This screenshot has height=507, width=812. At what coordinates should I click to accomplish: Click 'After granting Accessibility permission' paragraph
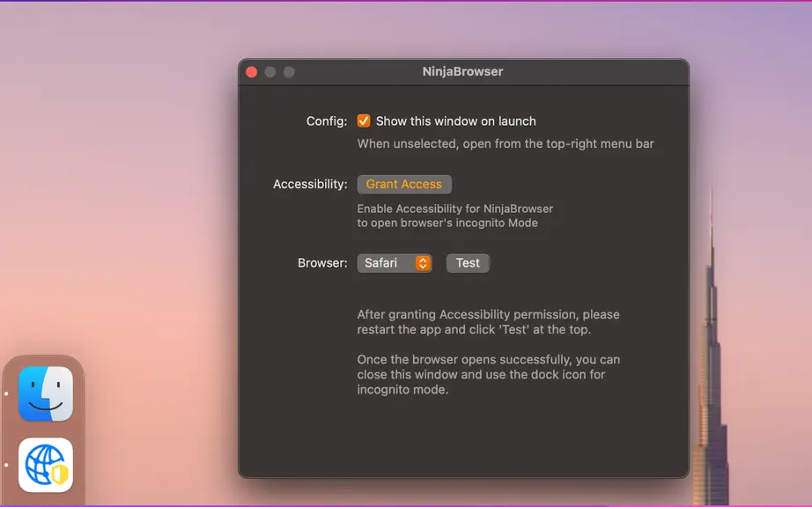488,322
